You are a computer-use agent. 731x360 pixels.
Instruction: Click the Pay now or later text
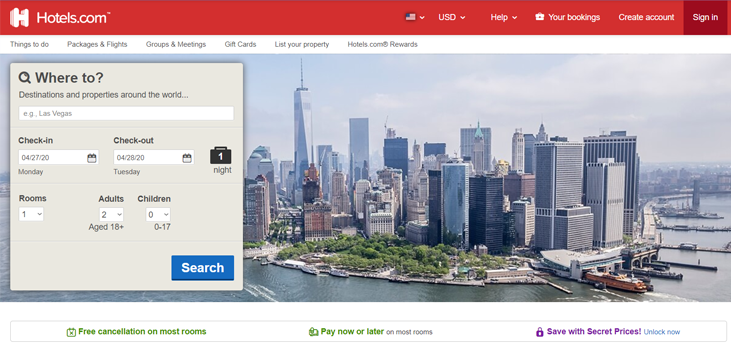point(352,332)
